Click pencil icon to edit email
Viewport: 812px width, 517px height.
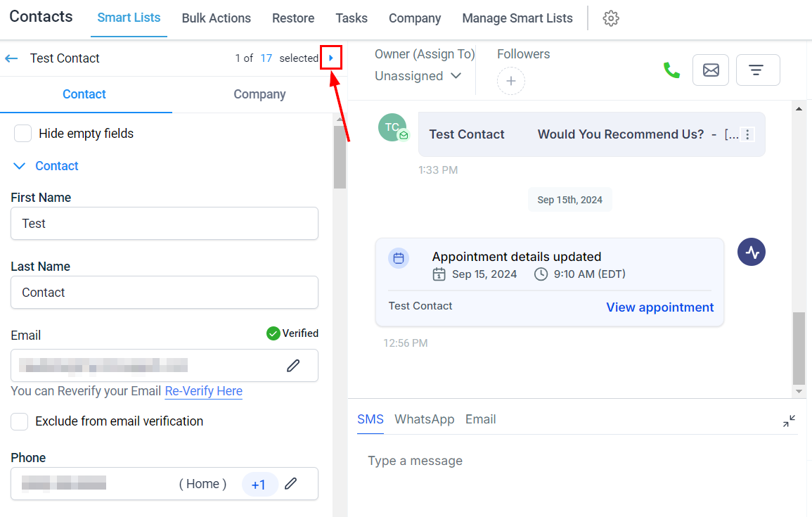click(x=293, y=366)
